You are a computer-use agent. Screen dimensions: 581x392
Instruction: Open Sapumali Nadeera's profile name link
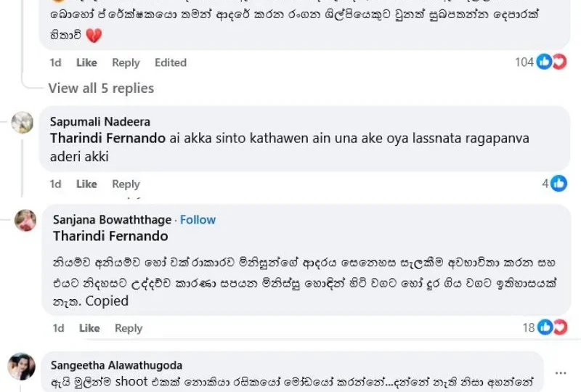tap(99, 122)
